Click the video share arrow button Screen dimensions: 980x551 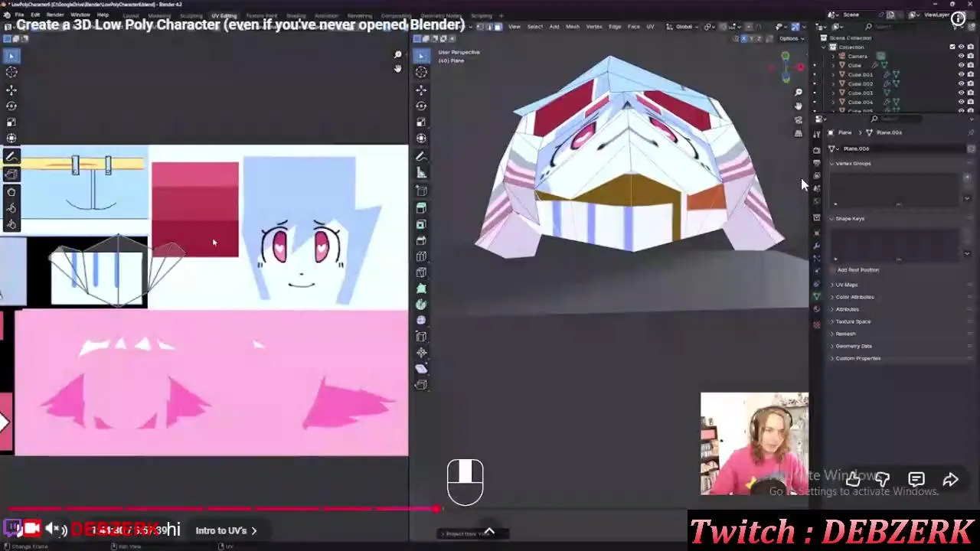coord(950,480)
